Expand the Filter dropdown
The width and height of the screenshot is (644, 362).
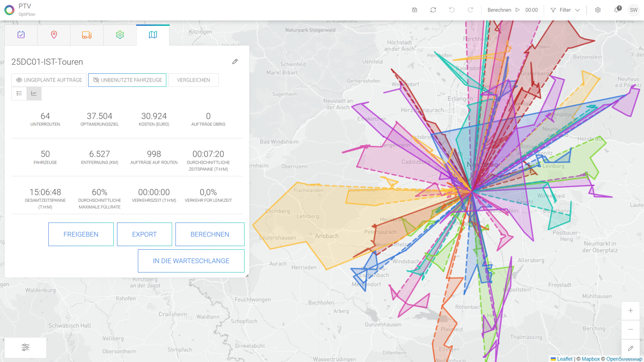click(565, 10)
